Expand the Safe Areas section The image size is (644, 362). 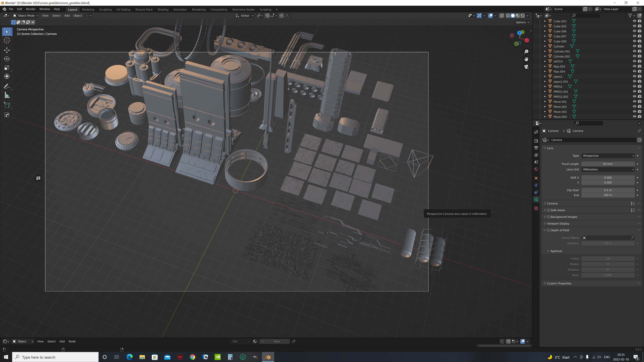coord(545,210)
